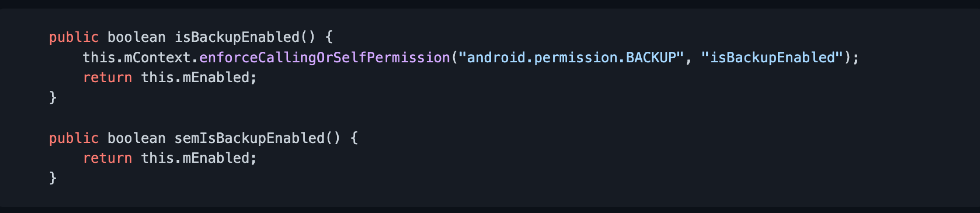Click the "android.permission.BACKUP" string literal

[x=571, y=58]
